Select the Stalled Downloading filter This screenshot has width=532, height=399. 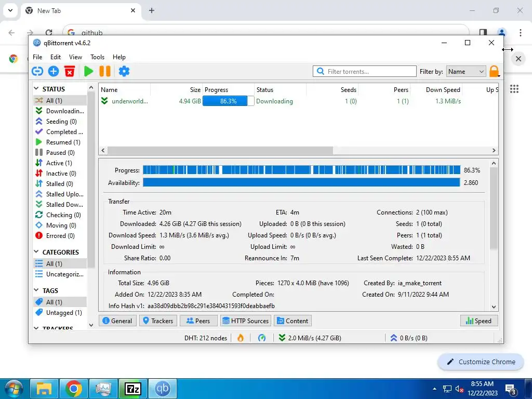60,205
